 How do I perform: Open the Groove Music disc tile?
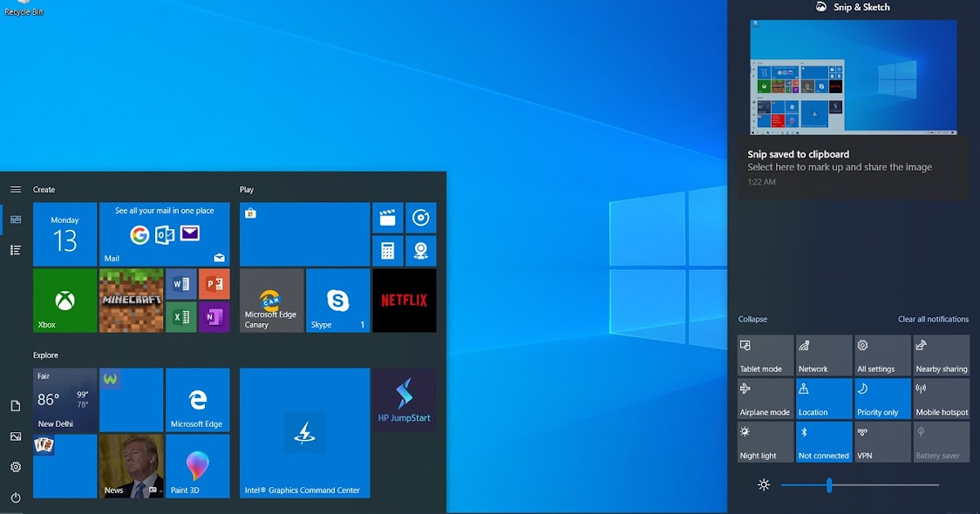pyautogui.click(x=421, y=218)
